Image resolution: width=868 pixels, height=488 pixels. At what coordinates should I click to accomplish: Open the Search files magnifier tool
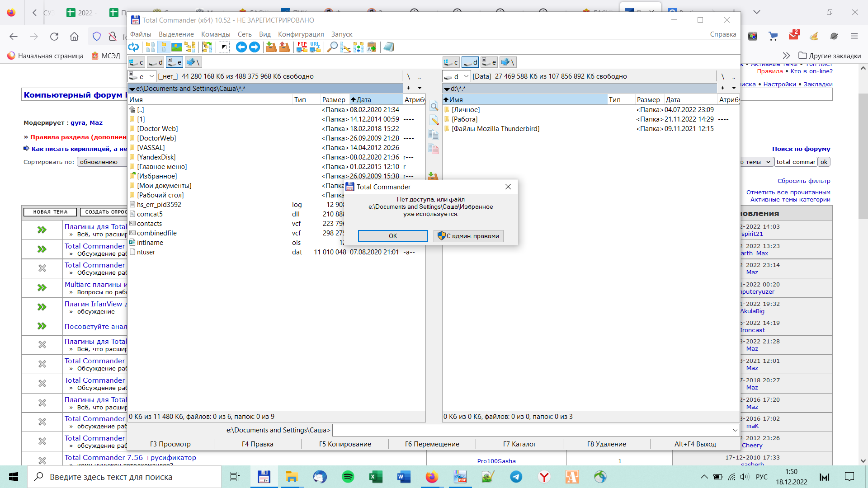click(x=332, y=47)
